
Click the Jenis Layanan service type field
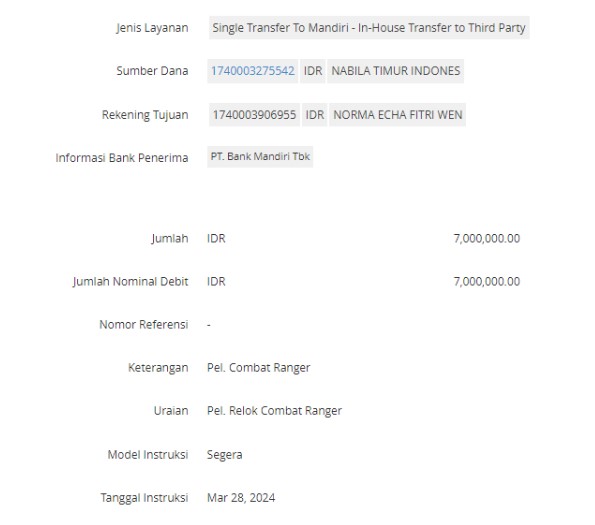pyautogui.click(x=369, y=28)
